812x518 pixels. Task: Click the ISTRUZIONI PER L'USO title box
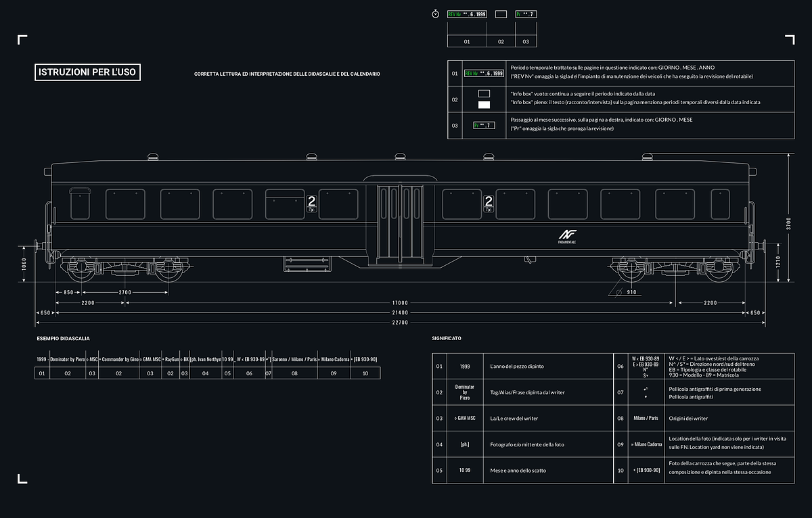coord(88,72)
